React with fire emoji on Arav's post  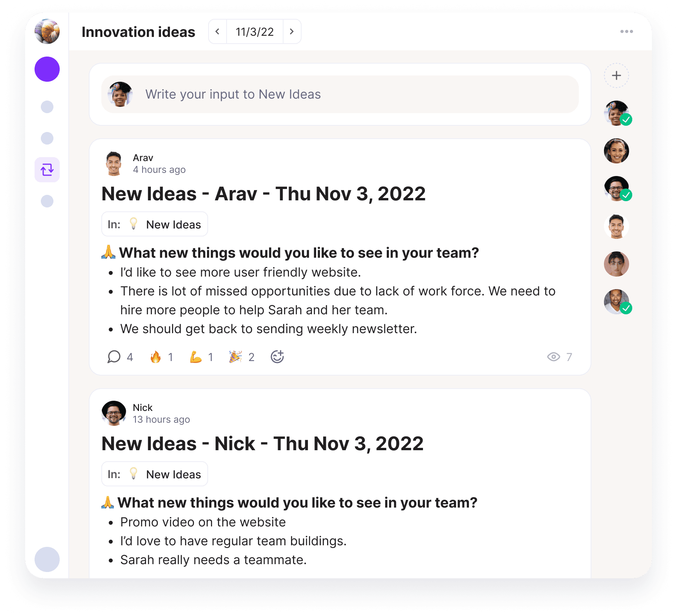161,357
